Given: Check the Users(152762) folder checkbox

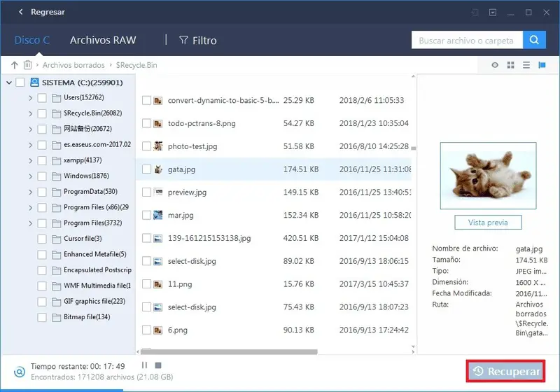Looking at the screenshot, I should (x=42, y=98).
